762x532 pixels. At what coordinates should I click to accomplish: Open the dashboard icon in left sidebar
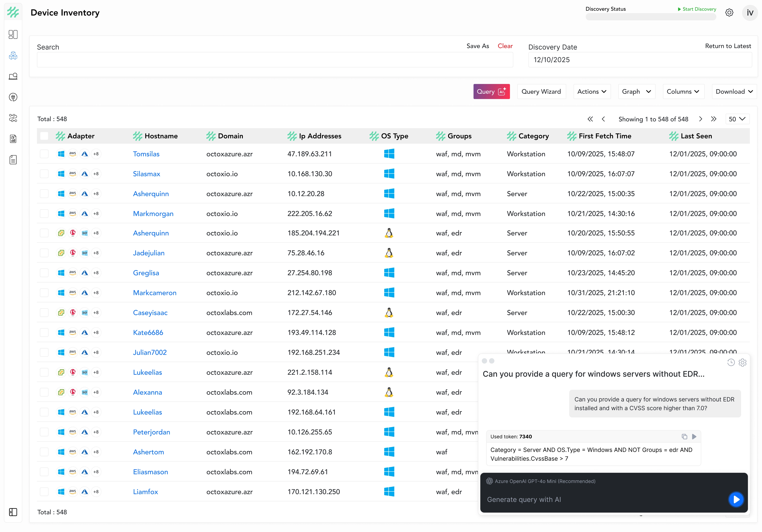click(13, 34)
